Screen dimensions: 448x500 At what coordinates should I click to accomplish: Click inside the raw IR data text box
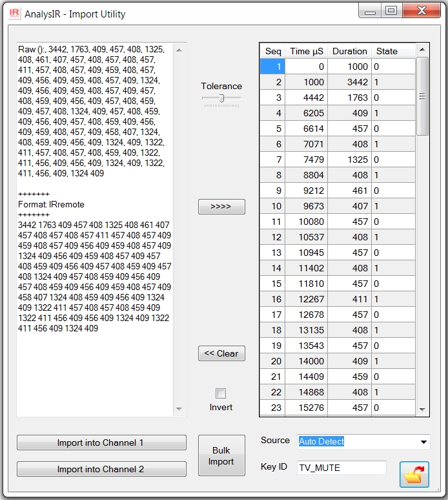pos(95,229)
